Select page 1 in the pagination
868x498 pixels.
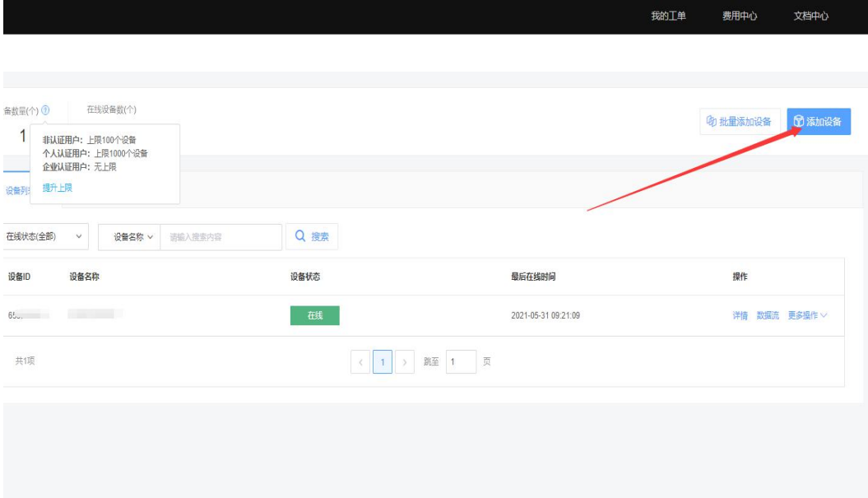point(382,362)
